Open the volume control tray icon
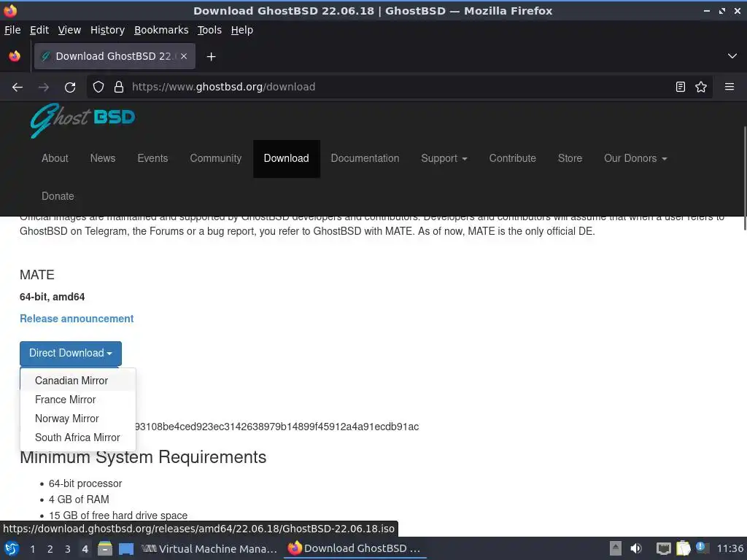This screenshot has width=747, height=560. (636, 548)
